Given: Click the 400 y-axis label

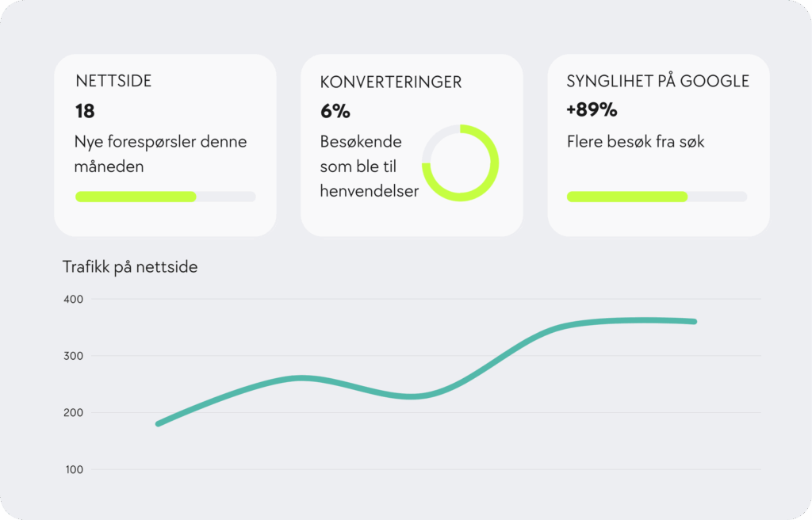Looking at the screenshot, I should click(75, 299).
